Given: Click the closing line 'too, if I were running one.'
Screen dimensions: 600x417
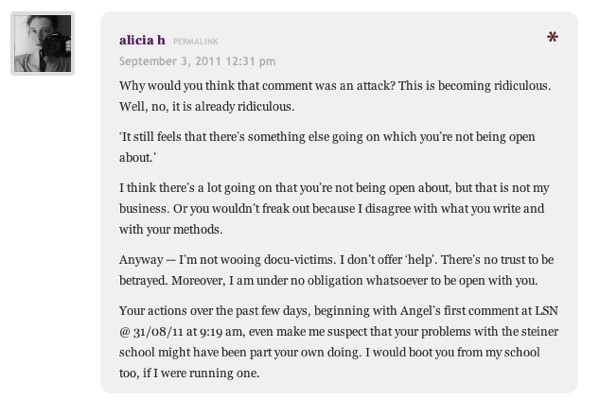Looking at the screenshot, I should point(189,373).
